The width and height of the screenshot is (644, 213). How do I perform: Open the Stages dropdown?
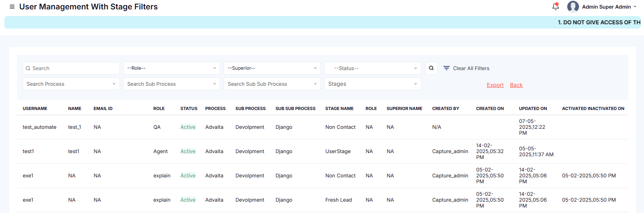pos(373,84)
